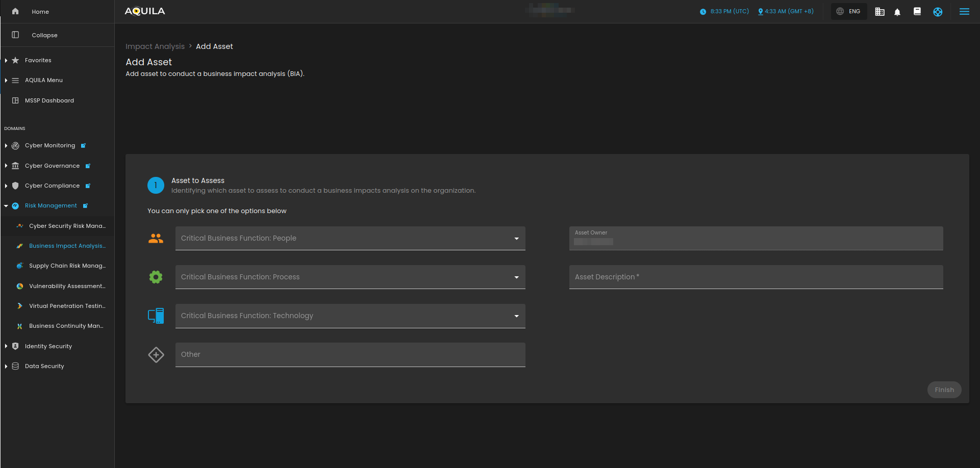Open Supply Chain Risk Management menu item
This screenshot has width=980, height=468.
tap(67, 266)
